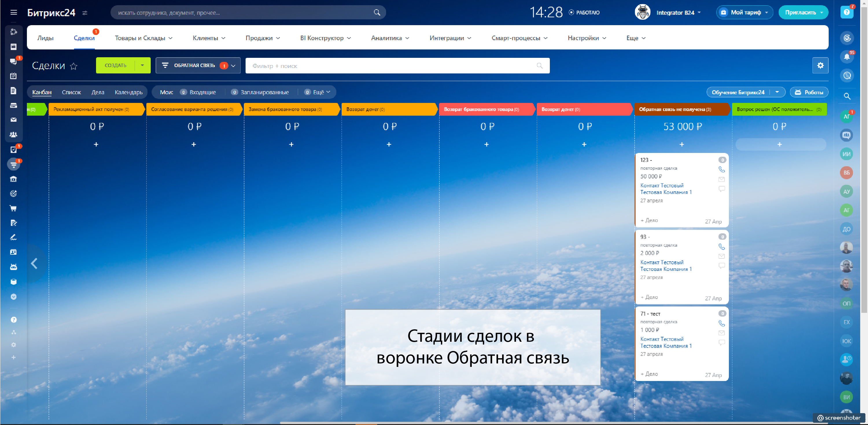Toggle the Запланированные counter filter
The image size is (868, 425).
(x=260, y=92)
